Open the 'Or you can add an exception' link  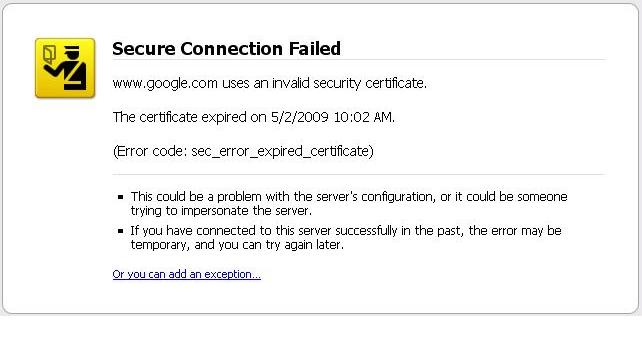pyautogui.click(x=186, y=274)
